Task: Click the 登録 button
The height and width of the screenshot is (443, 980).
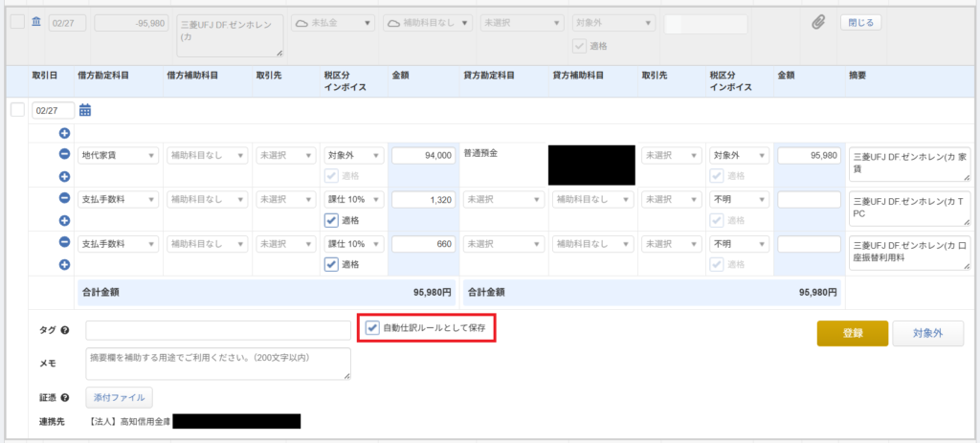Action: click(x=853, y=333)
